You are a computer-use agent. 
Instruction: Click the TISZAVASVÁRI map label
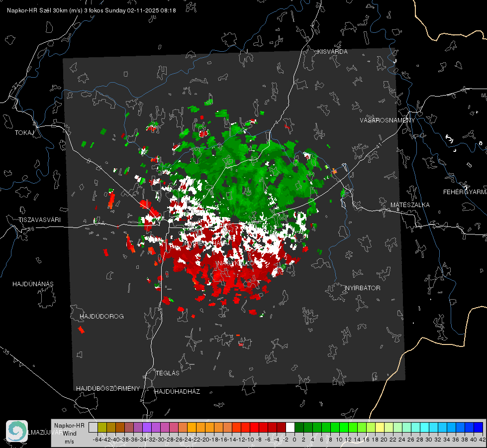[39, 220]
